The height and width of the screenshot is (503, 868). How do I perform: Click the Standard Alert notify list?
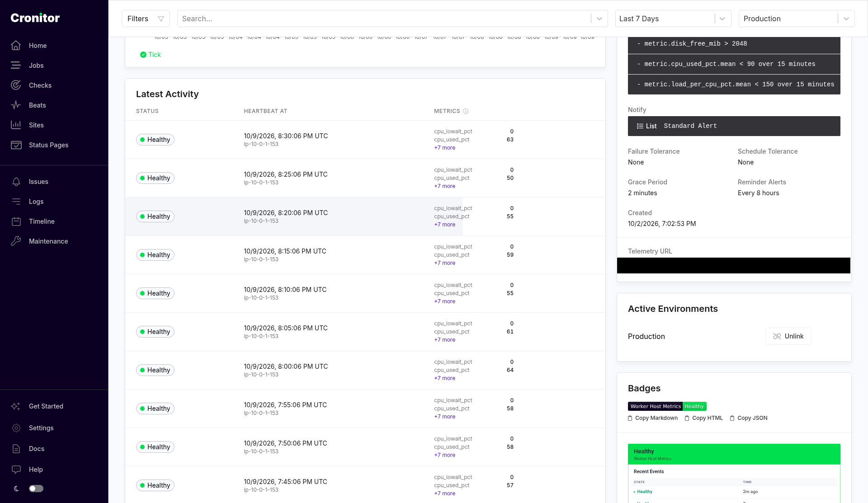pyautogui.click(x=734, y=126)
